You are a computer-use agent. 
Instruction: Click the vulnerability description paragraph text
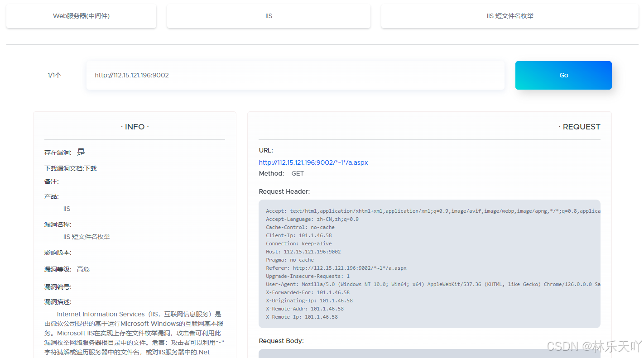coord(135,333)
